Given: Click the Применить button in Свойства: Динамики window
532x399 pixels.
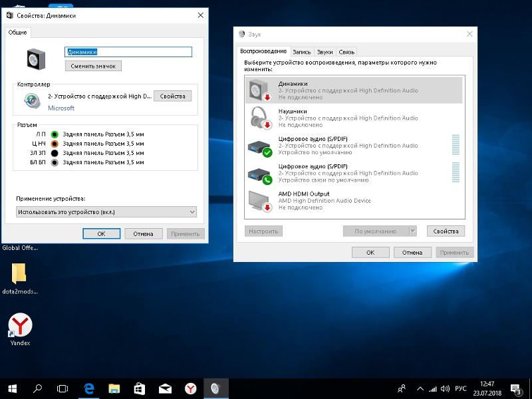Looking at the screenshot, I should point(186,234).
